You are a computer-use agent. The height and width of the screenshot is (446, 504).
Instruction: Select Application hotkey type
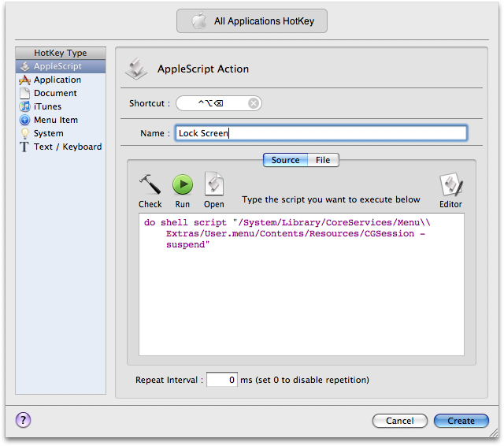tap(61, 80)
